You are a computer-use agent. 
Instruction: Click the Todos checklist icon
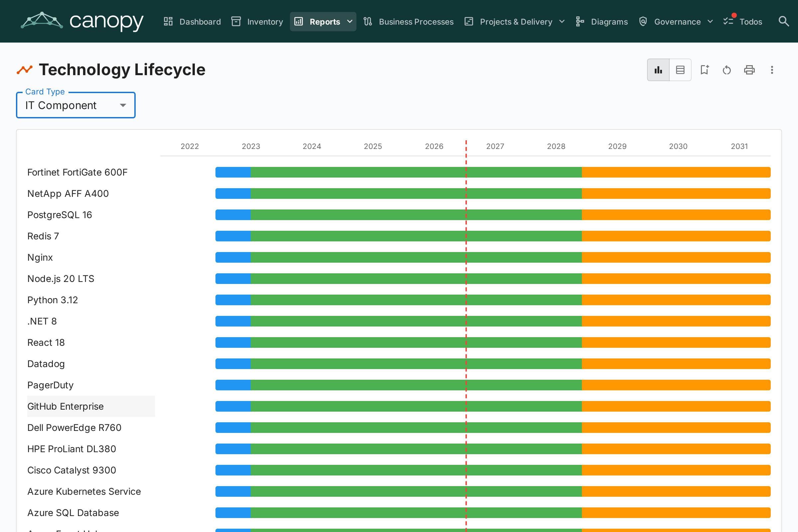pos(728,22)
